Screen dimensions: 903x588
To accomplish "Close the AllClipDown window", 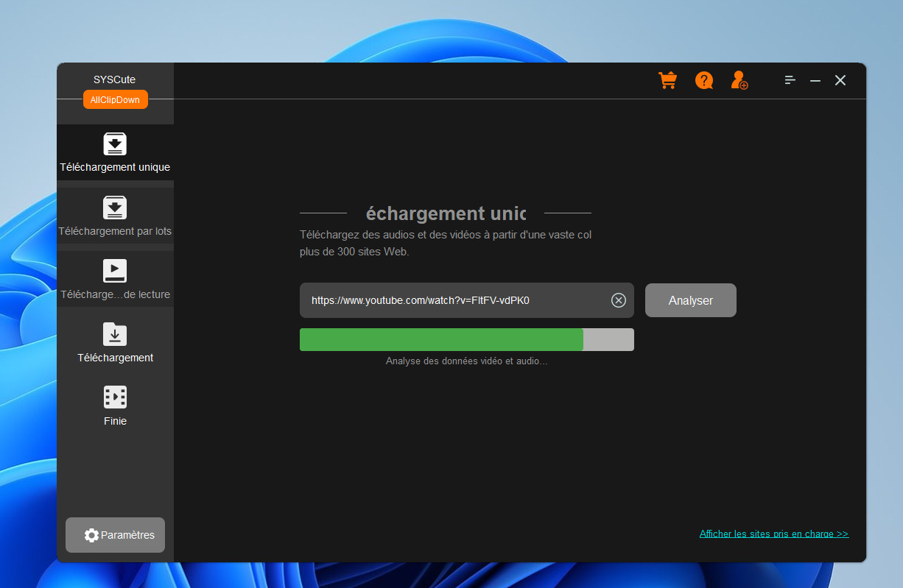I will click(840, 80).
